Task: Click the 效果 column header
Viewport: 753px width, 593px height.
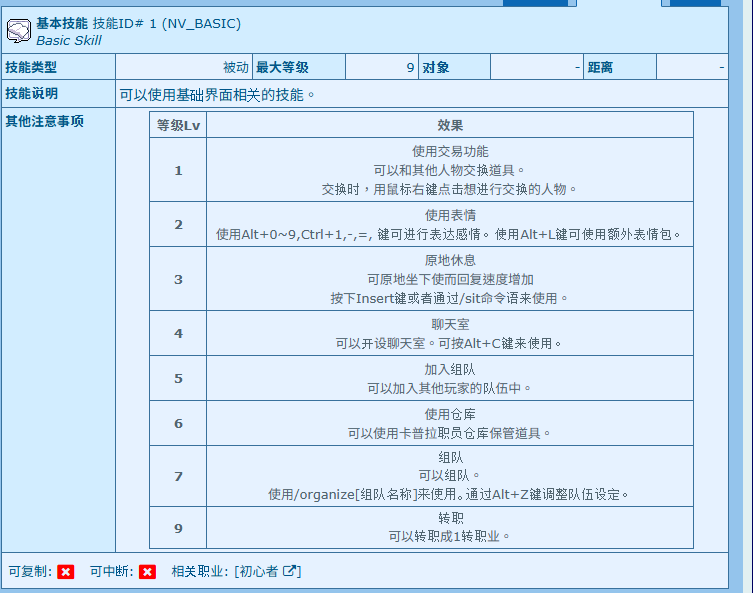Action: pyautogui.click(x=450, y=125)
